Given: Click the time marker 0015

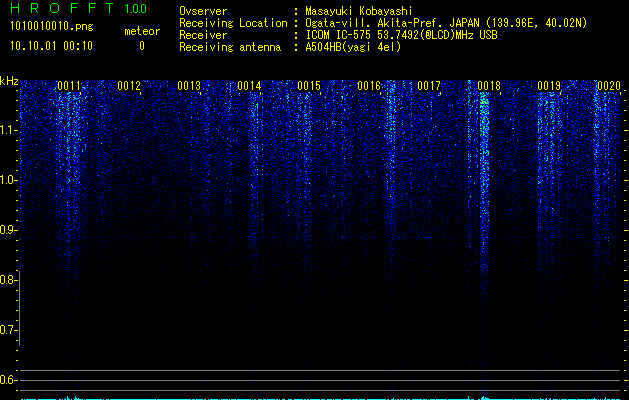Looking at the screenshot, I should [x=309, y=86].
